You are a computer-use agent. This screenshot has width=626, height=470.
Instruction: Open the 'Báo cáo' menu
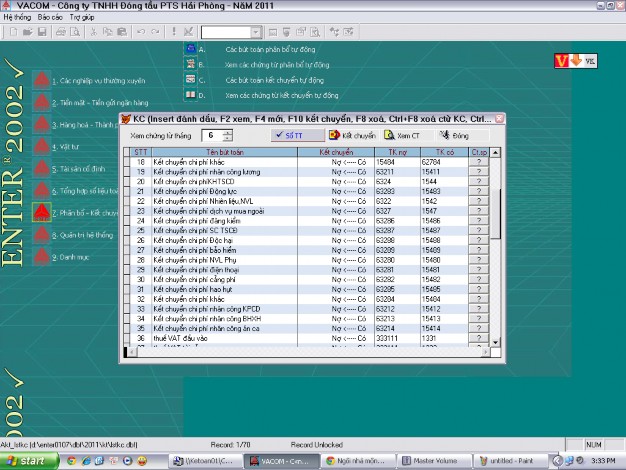pos(49,18)
